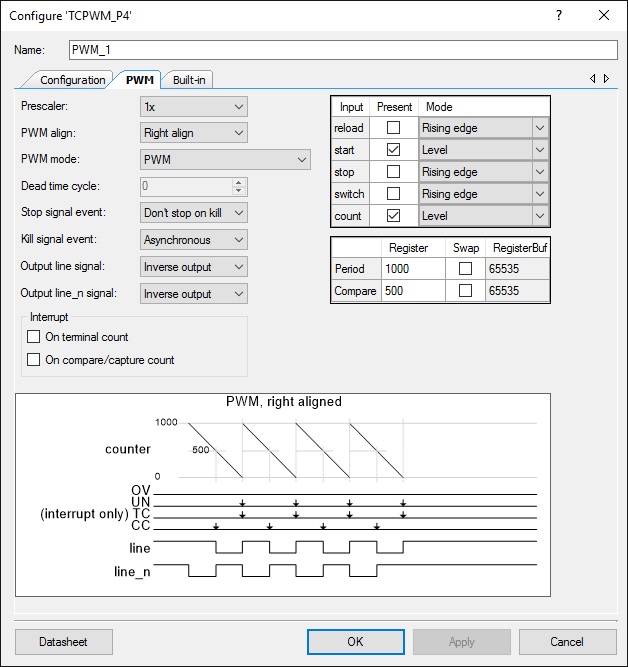628x667 pixels.
Task: Enable On compare/capture count interrupt
Action: click(x=34, y=360)
